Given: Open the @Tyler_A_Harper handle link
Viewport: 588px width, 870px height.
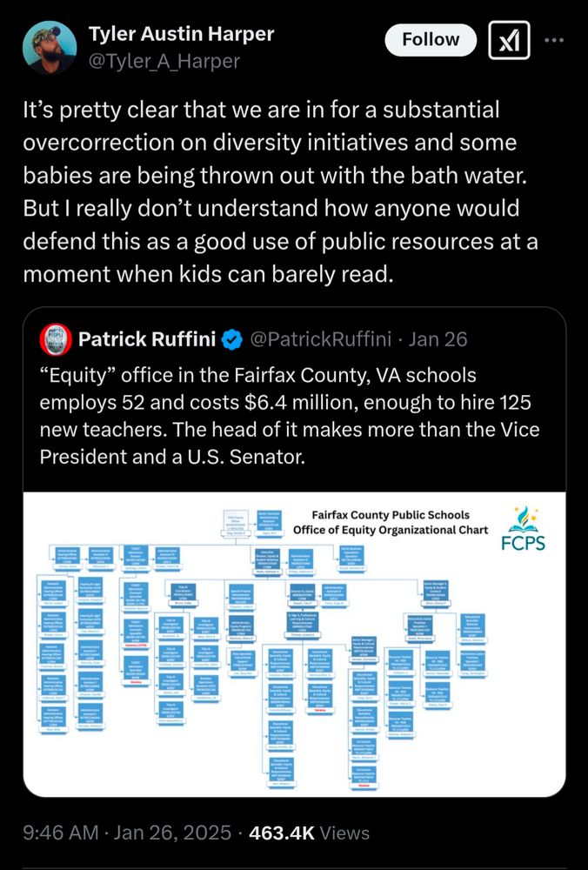Looking at the screenshot, I should 164,61.
